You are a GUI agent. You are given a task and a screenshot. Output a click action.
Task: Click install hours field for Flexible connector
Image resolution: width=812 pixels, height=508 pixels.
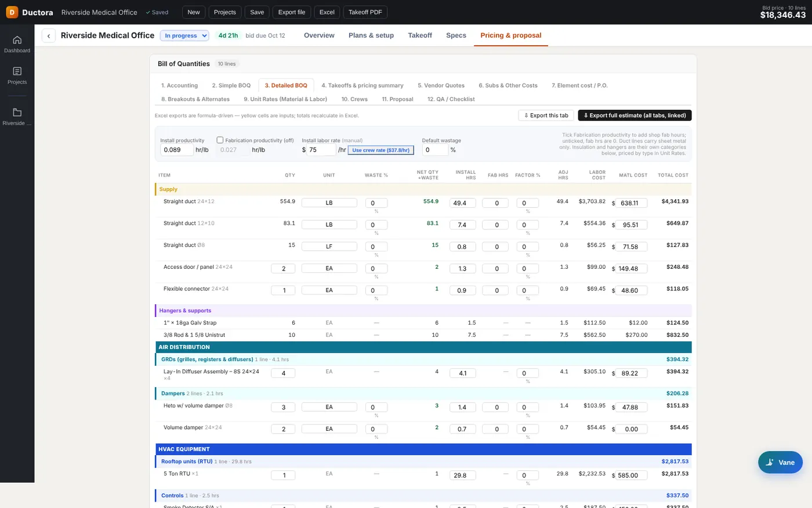pyautogui.click(x=462, y=290)
